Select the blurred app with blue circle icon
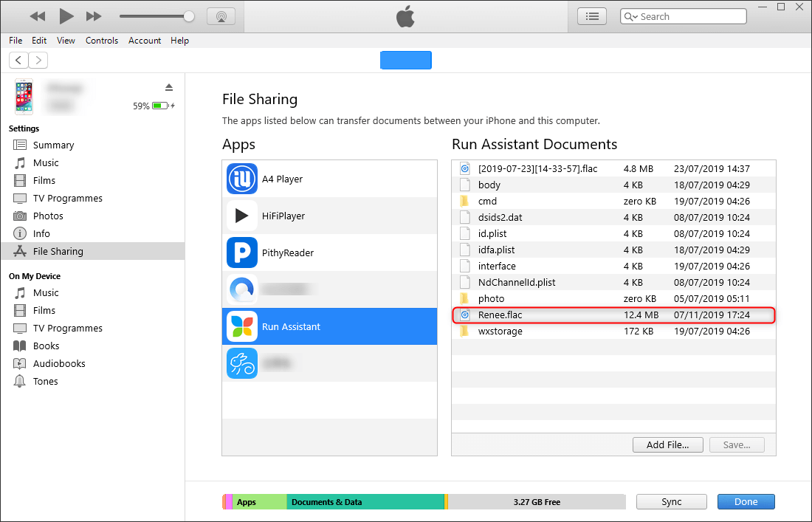Image resolution: width=812 pixels, height=522 pixels. point(329,289)
